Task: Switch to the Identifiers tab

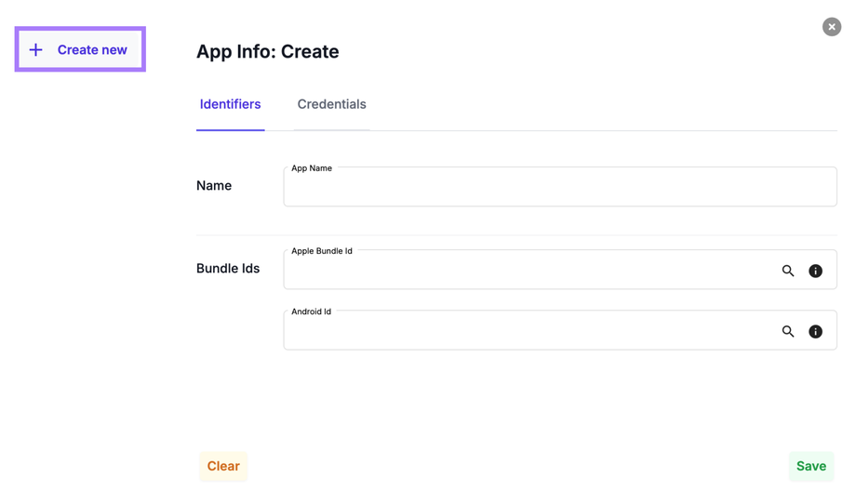Action: [230, 104]
